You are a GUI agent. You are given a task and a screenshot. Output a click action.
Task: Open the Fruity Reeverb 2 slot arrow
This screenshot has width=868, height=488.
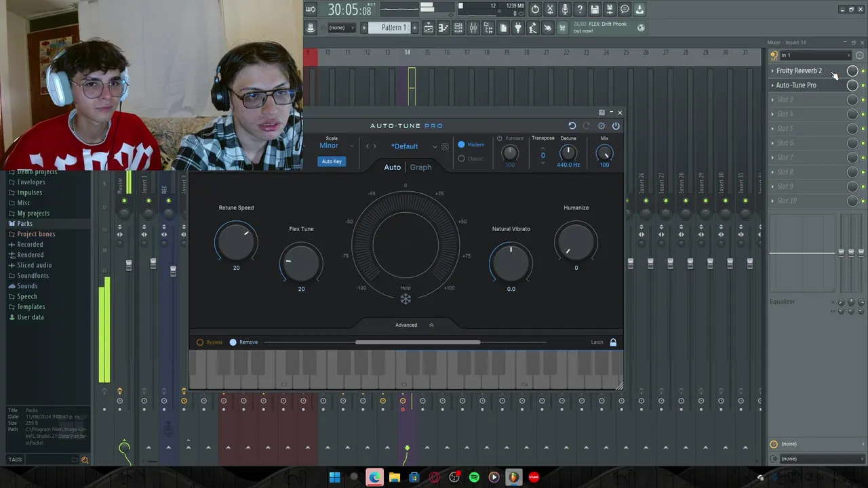click(772, 71)
